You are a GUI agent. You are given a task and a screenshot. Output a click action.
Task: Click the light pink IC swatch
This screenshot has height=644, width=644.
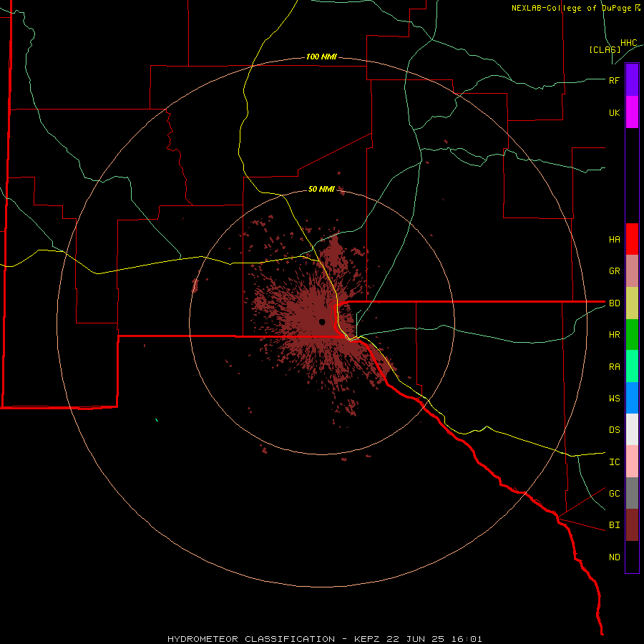click(x=632, y=462)
